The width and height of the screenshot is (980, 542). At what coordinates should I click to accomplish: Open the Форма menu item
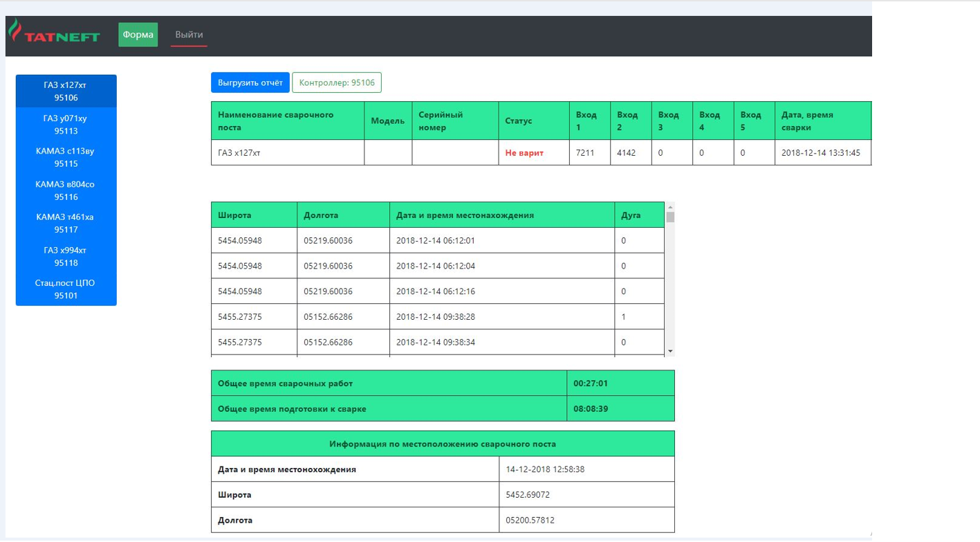[138, 35]
